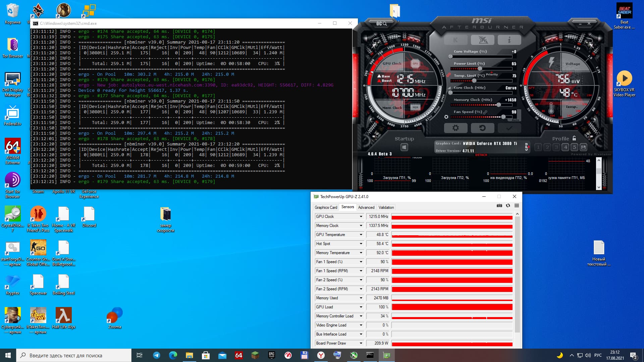Select the SKYBOX VR Video Player icon
The image size is (644, 362).
point(624,84)
